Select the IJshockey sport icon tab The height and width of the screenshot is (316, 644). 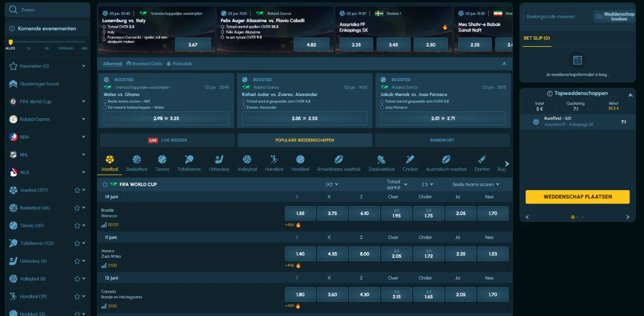coord(219,164)
